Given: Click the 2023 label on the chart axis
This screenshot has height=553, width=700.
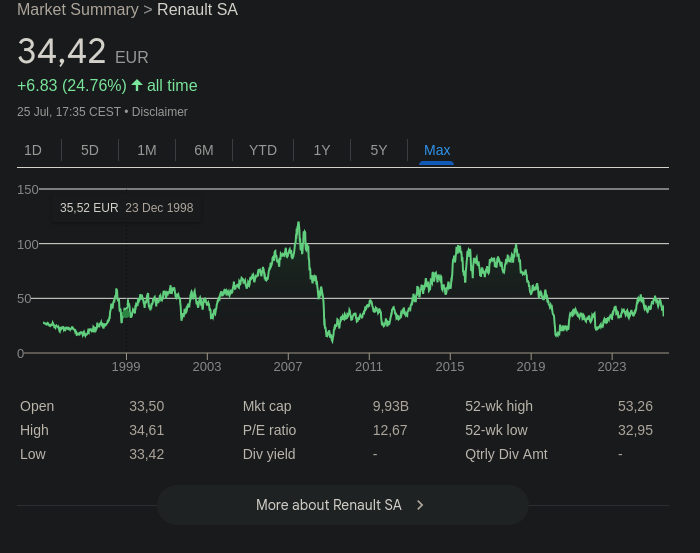Looking at the screenshot, I should (612, 366).
